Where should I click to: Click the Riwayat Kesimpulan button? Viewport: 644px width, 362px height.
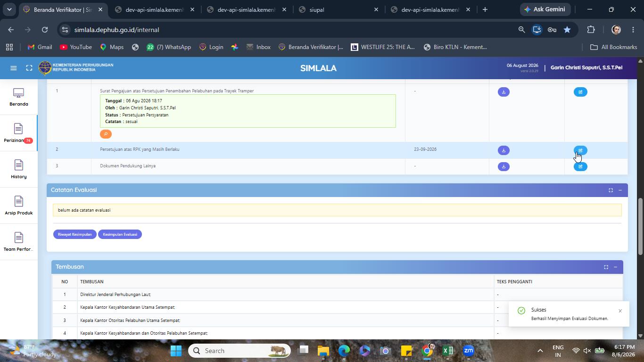coord(75,234)
